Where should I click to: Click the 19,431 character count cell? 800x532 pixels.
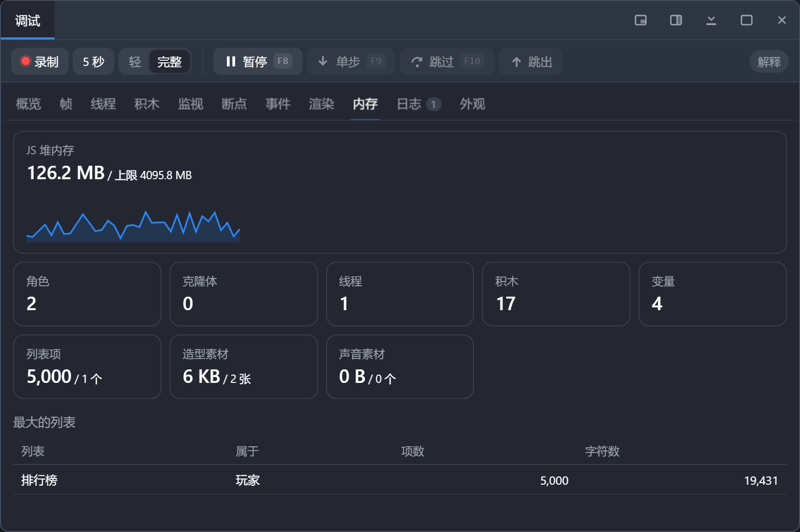coord(761,481)
